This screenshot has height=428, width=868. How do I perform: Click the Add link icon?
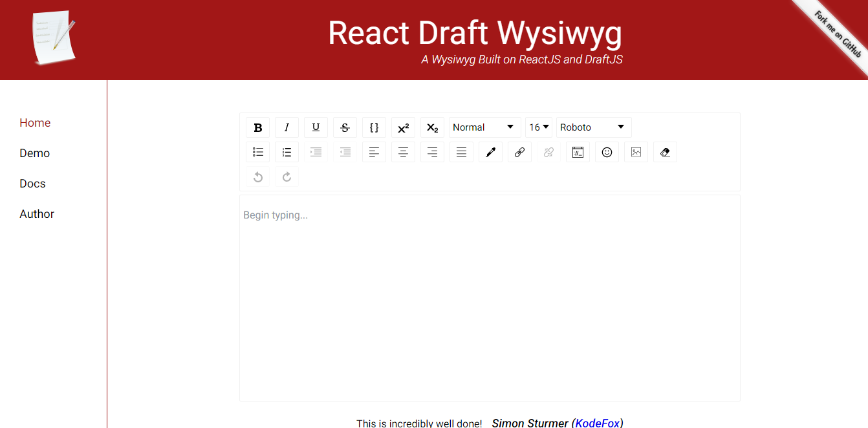(519, 152)
